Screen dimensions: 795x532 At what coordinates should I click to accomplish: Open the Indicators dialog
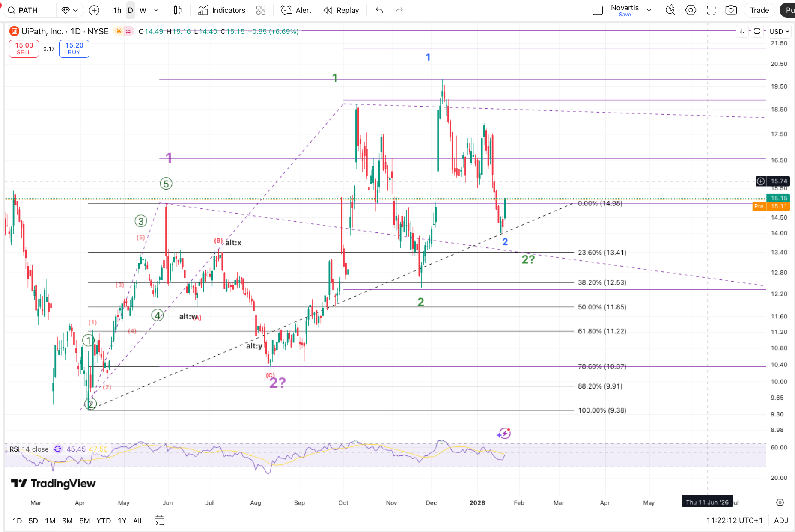[x=222, y=10]
